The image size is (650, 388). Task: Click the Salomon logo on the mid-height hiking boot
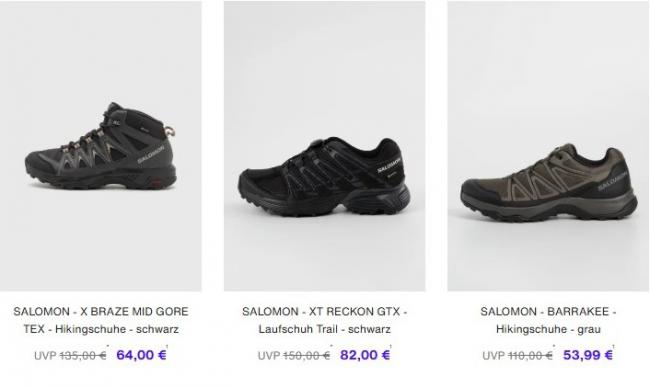[151, 154]
